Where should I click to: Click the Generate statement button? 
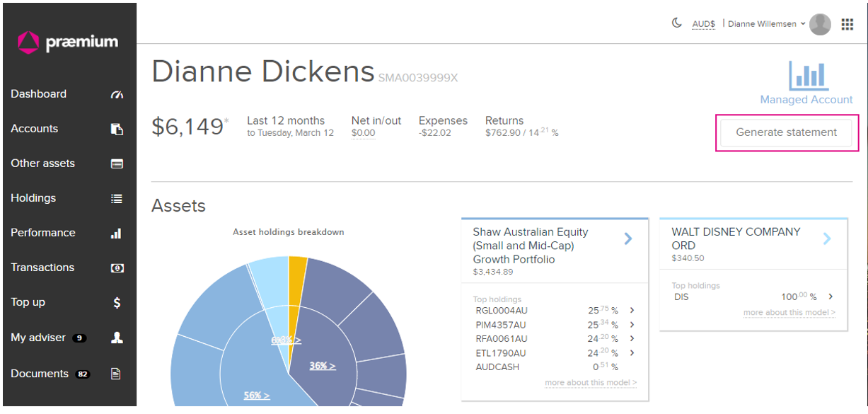(785, 132)
